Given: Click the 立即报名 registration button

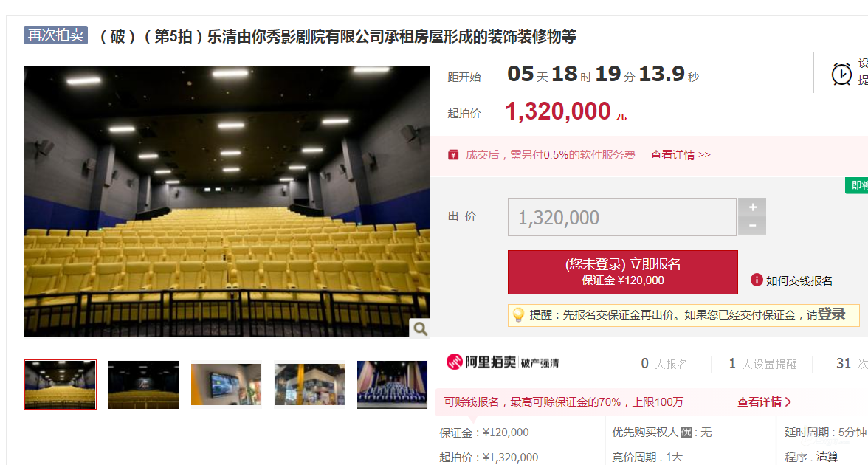Looking at the screenshot, I should (x=623, y=272).
